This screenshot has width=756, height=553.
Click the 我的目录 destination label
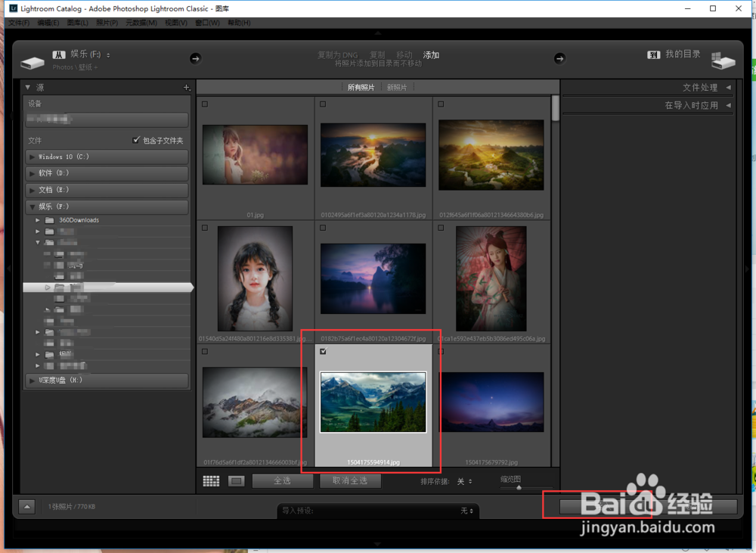click(683, 54)
